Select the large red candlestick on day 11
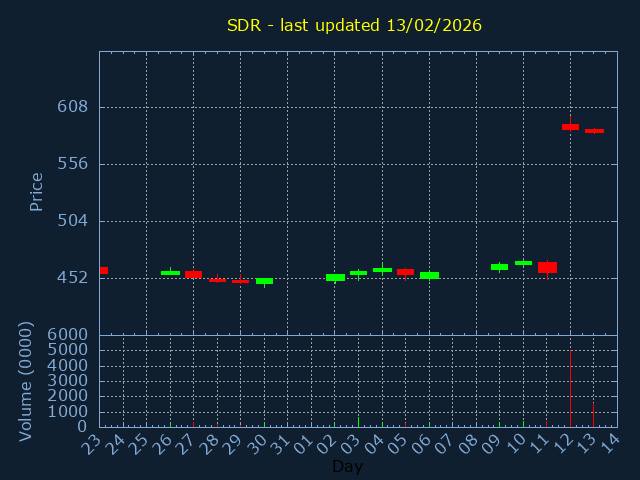Image resolution: width=640 pixels, height=480 pixels. tap(547, 267)
